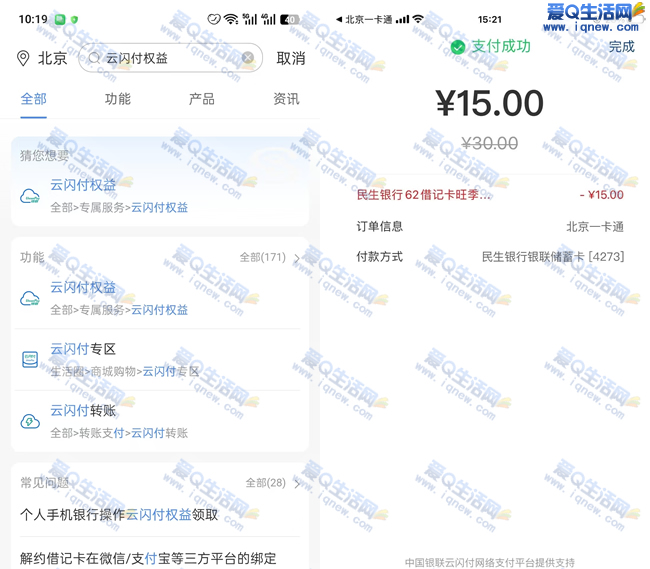Switch to the 功能 tab
The height and width of the screenshot is (569, 650).
[118, 99]
